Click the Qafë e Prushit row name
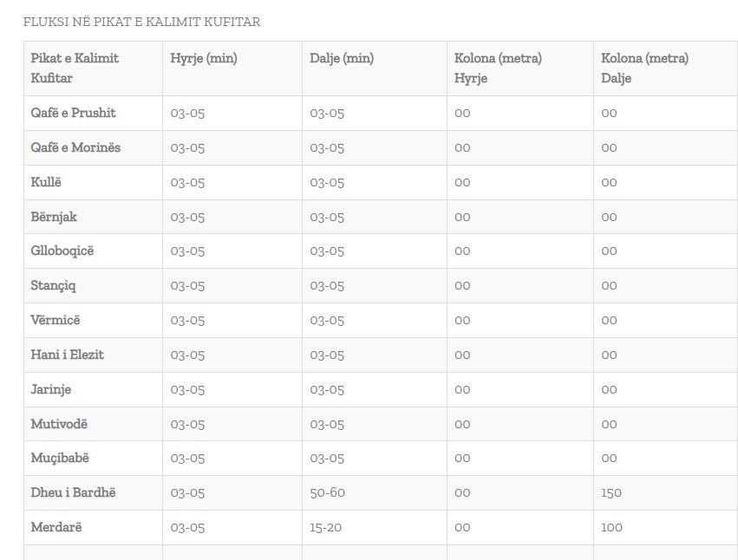 pos(73,113)
